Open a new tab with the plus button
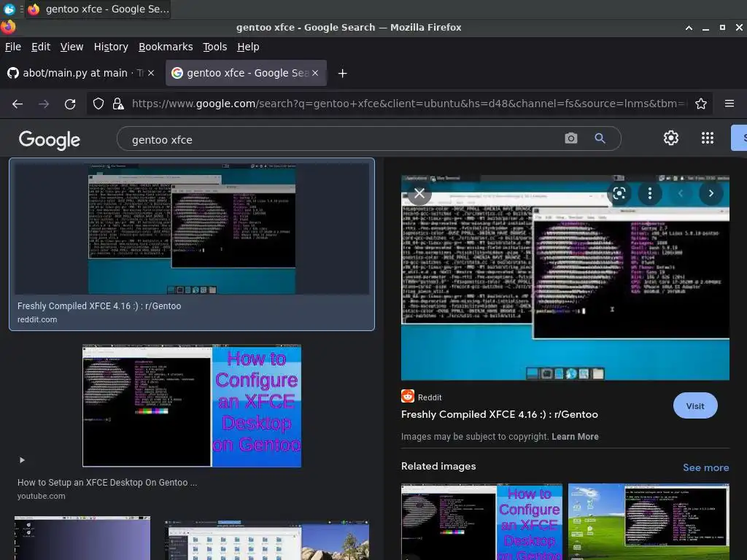 [342, 74]
